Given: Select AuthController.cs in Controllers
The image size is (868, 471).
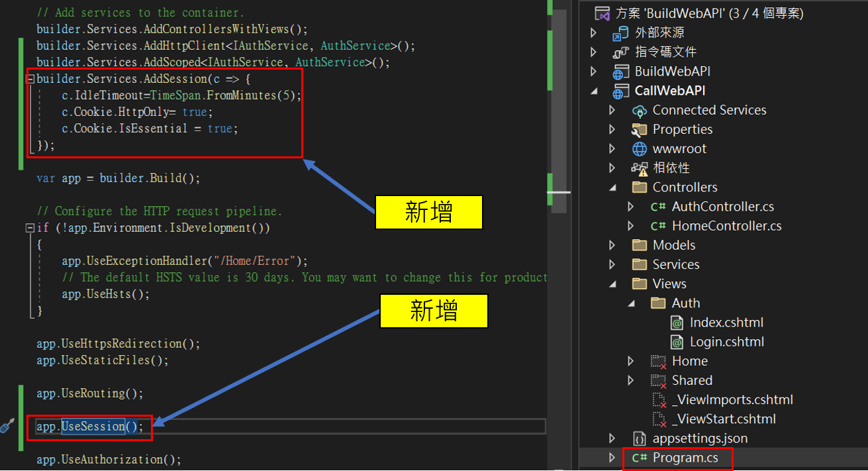Looking at the screenshot, I should click(x=723, y=207).
